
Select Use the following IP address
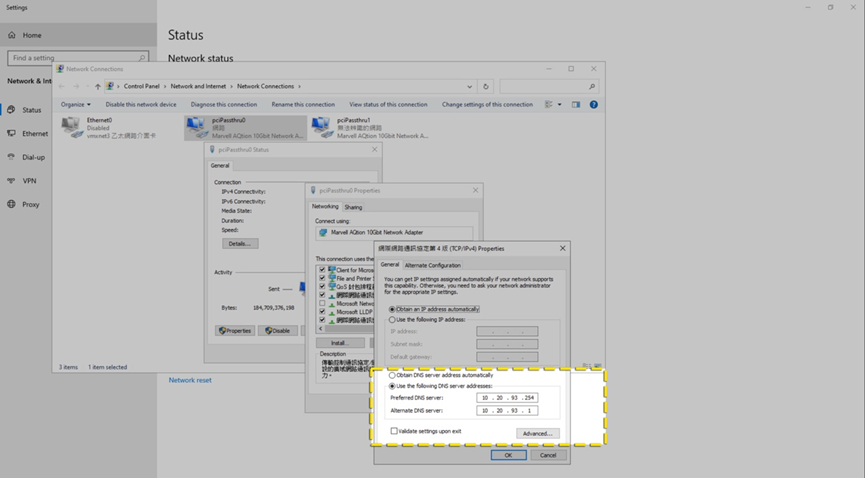(392, 320)
